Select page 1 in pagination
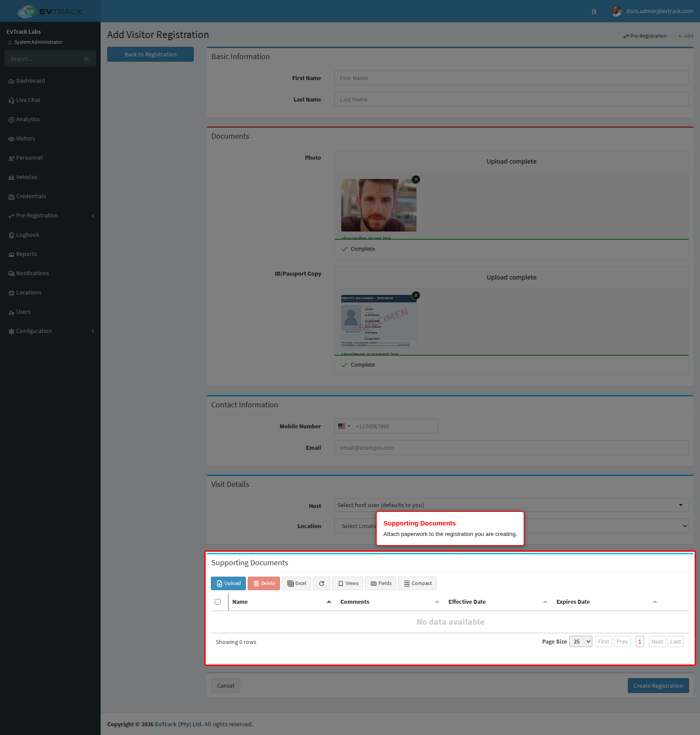The width and height of the screenshot is (700, 735). pyautogui.click(x=640, y=641)
